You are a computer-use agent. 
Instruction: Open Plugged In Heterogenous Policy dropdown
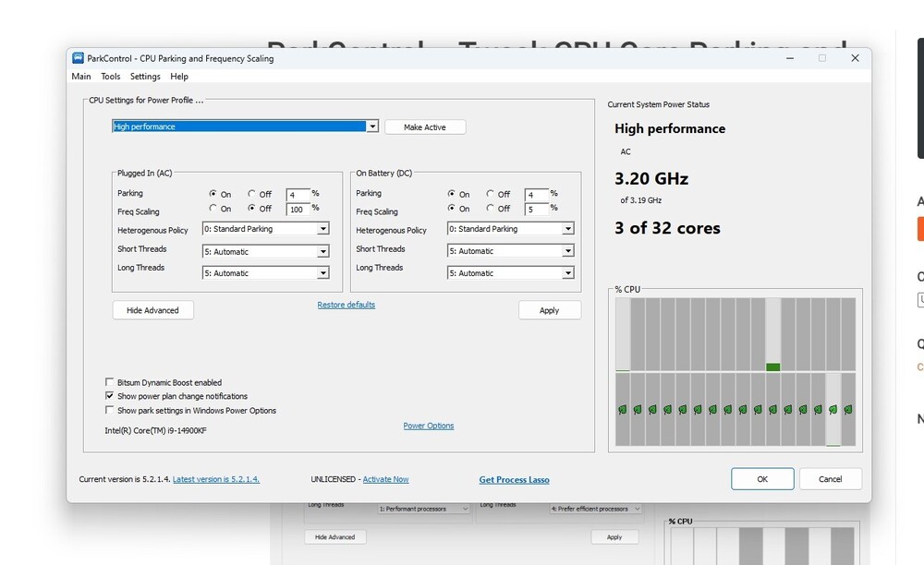(265, 229)
